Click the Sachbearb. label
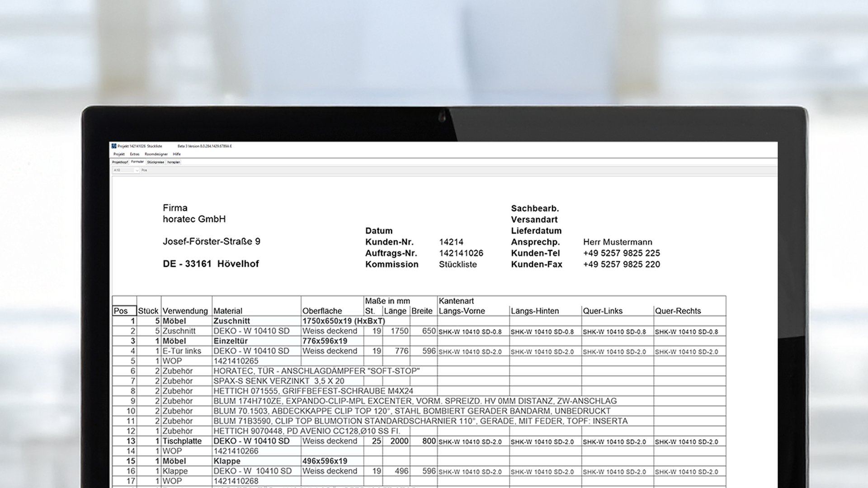Image resolution: width=868 pixels, height=488 pixels. (x=535, y=208)
